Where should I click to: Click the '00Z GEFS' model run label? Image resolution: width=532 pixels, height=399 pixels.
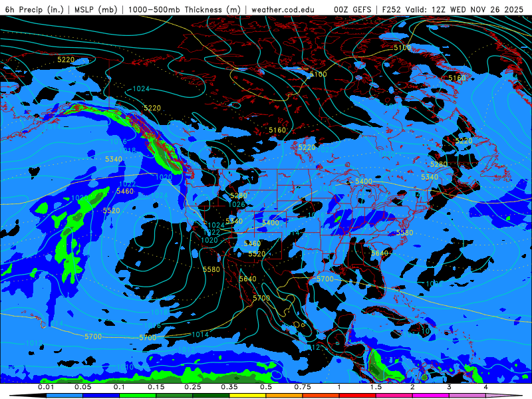[353, 9]
